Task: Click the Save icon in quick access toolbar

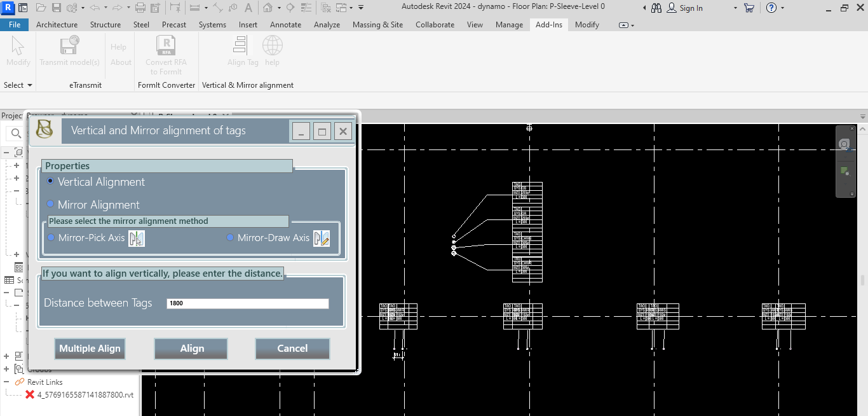Action: coord(56,8)
